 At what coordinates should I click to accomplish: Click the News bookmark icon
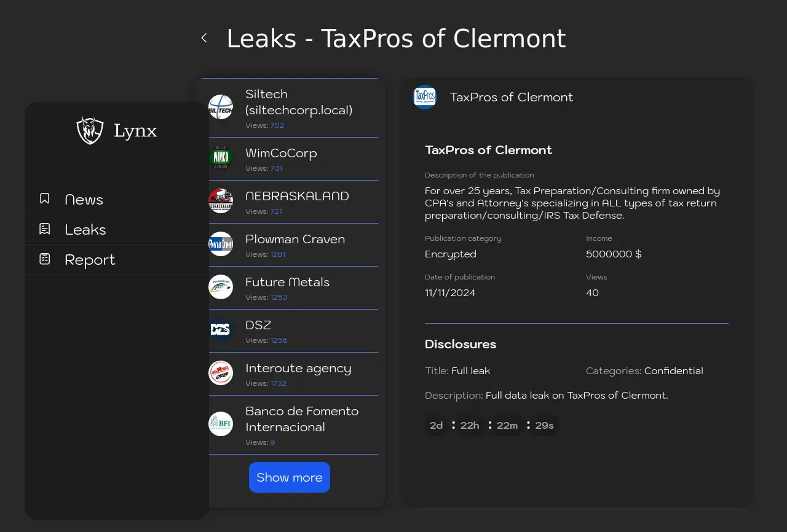click(45, 199)
